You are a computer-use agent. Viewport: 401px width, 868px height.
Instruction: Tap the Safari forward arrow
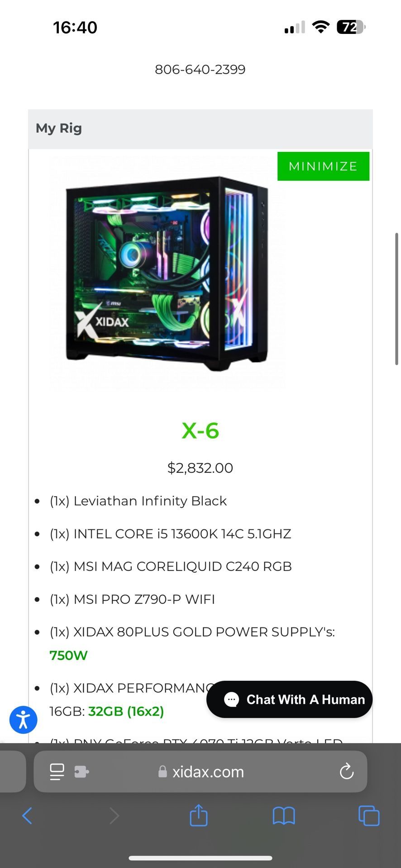(114, 816)
